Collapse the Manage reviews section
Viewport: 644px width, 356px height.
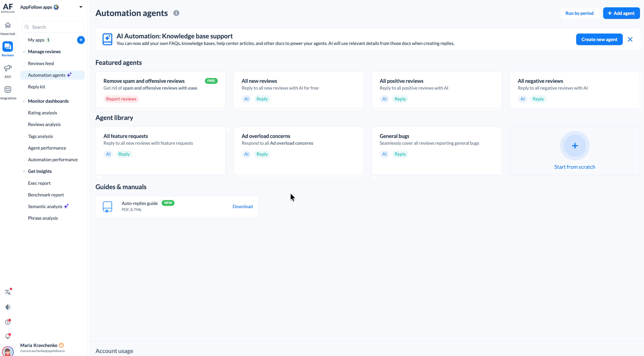24,52
